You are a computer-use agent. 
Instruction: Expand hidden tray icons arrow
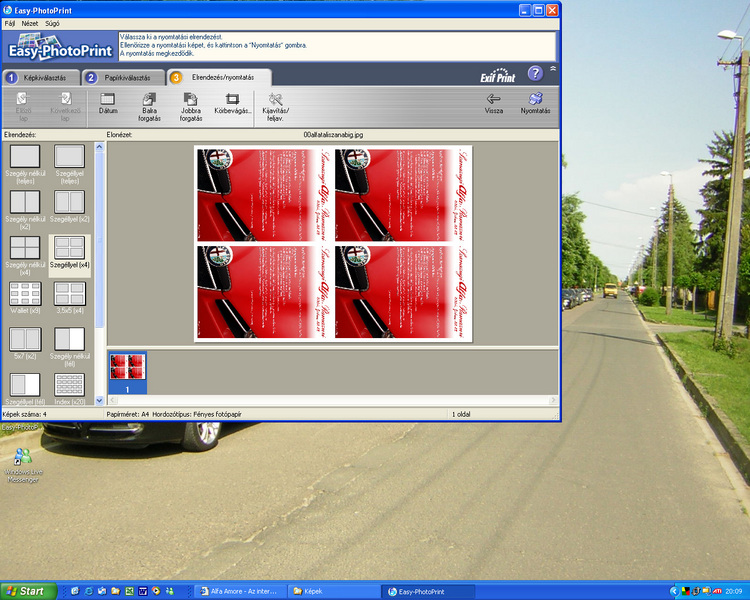coord(674,591)
